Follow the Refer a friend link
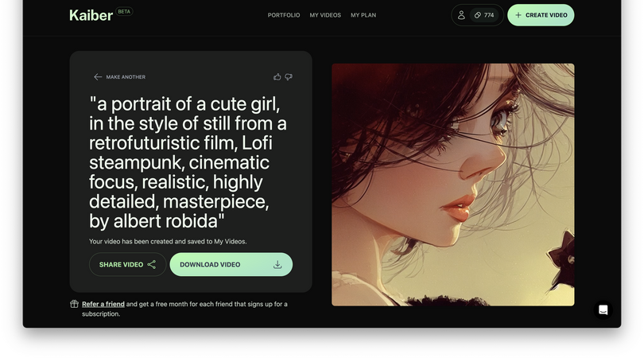The image size is (644, 358). [x=103, y=304]
